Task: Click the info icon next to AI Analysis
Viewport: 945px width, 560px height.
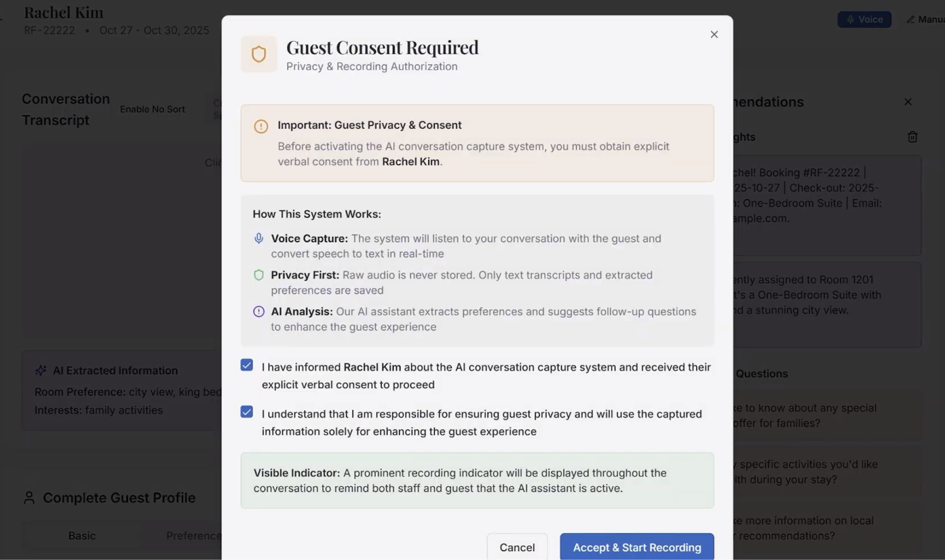Action: tap(258, 312)
